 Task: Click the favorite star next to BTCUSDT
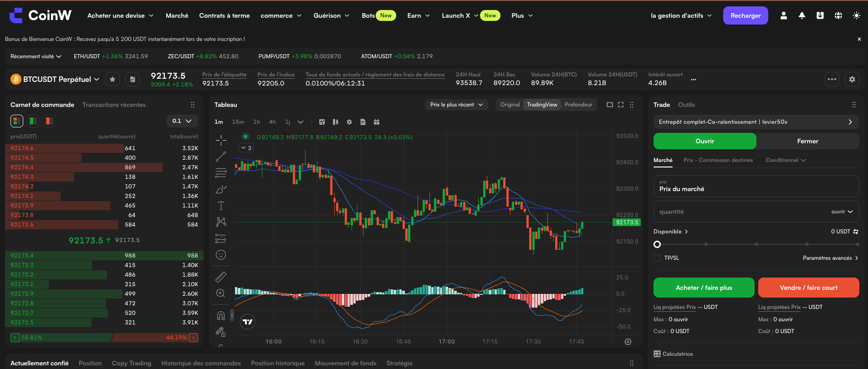point(112,79)
